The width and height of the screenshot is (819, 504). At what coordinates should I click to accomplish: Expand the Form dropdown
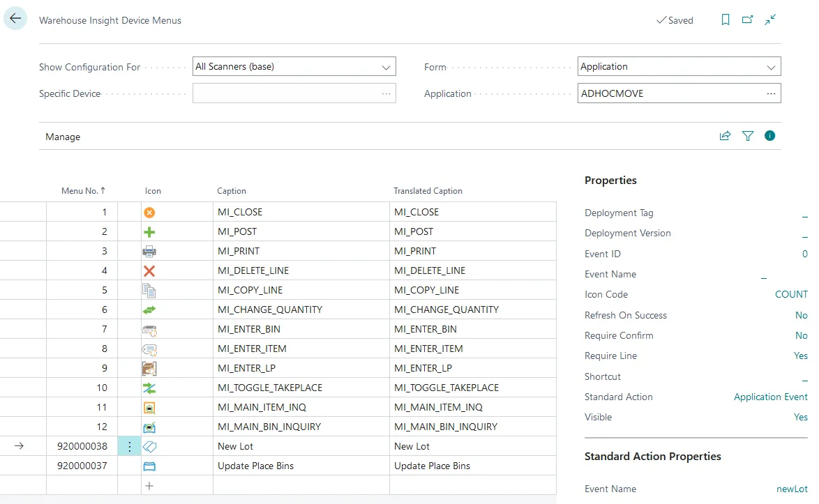[x=771, y=68]
